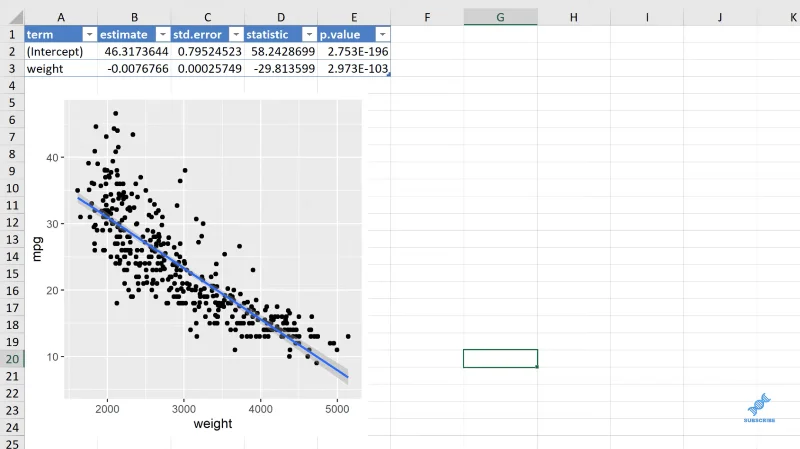Click the (Intercept) cell
This screenshot has height=449, width=800.
click(x=61, y=52)
